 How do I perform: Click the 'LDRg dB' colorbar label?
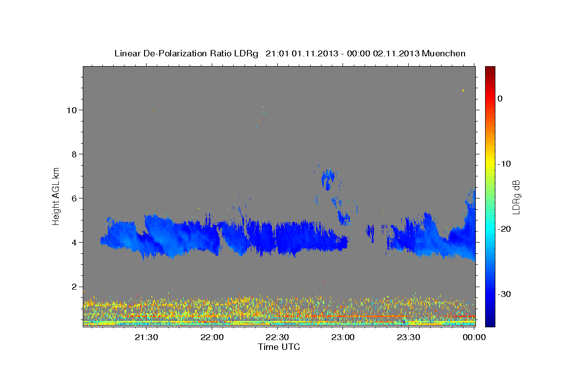515,196
